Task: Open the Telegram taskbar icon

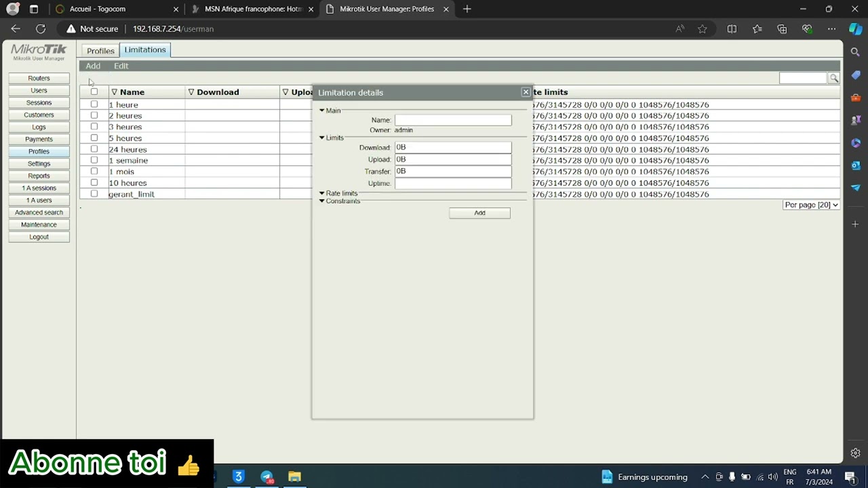Action: click(x=267, y=476)
